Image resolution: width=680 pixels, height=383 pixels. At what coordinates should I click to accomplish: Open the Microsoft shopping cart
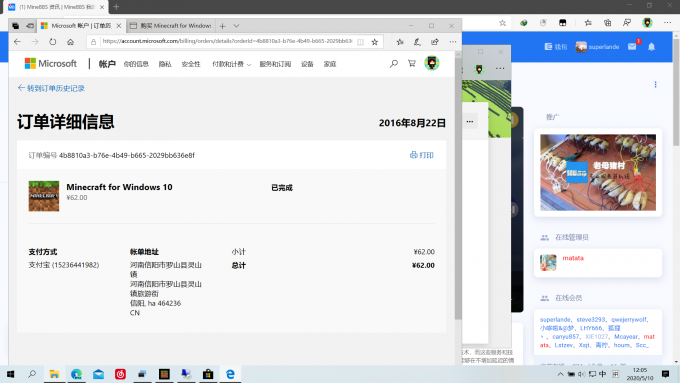click(412, 64)
